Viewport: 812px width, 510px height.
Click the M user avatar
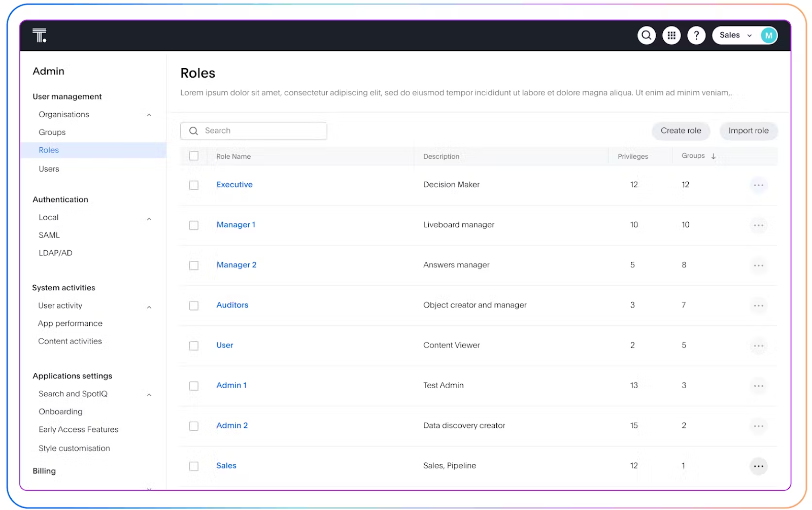point(768,36)
